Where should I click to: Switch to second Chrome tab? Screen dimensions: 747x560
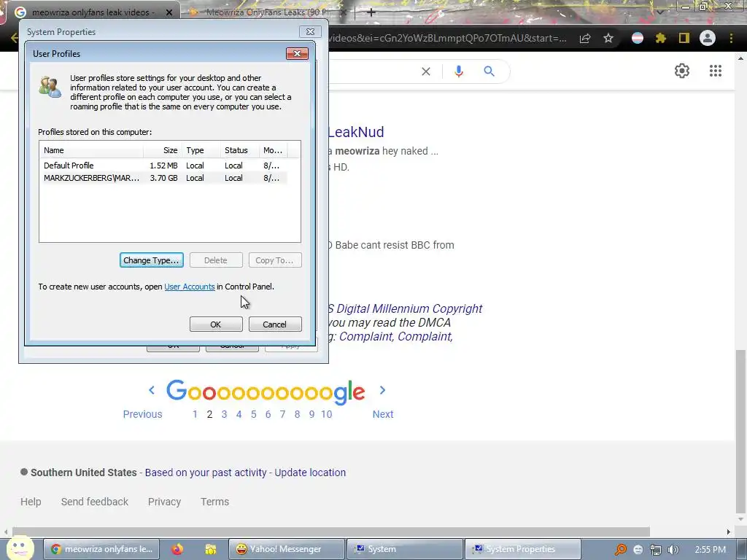(266, 12)
